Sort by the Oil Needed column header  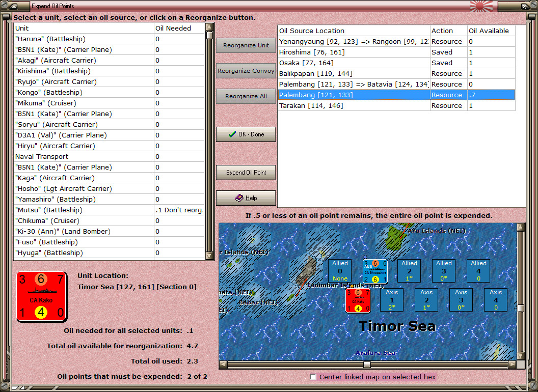(x=179, y=28)
